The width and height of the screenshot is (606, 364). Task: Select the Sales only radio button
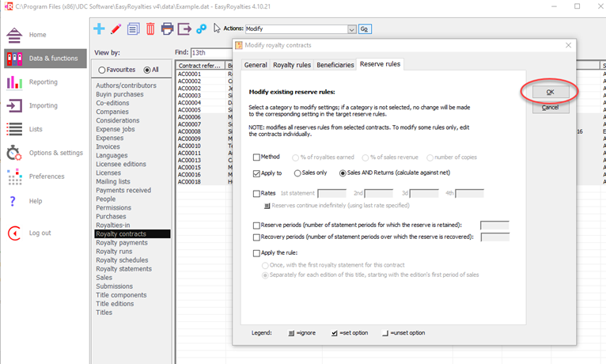297,173
